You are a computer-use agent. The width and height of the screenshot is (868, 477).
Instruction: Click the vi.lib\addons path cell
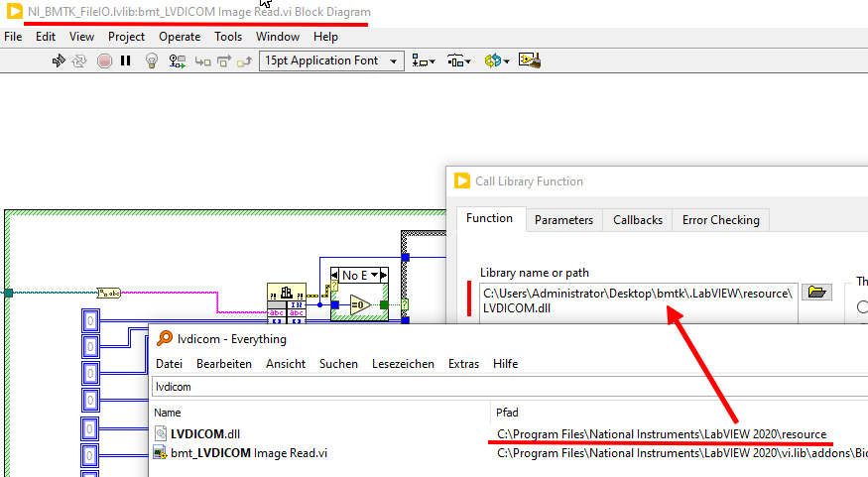[682, 453]
